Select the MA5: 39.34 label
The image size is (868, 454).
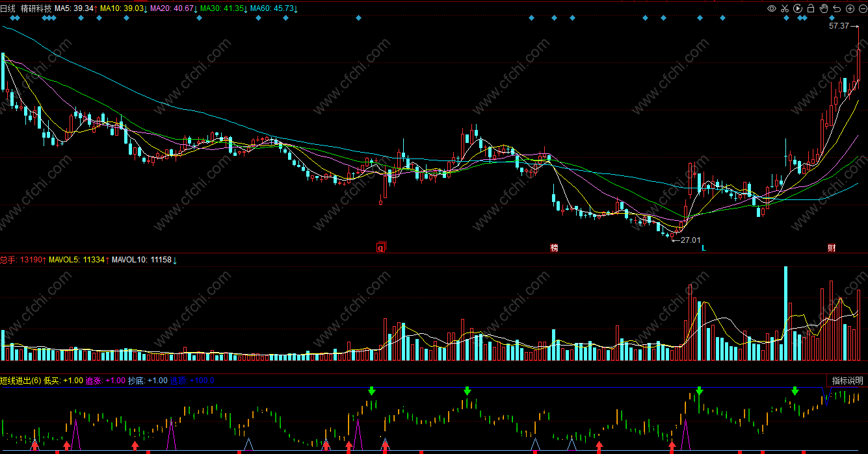[74, 8]
